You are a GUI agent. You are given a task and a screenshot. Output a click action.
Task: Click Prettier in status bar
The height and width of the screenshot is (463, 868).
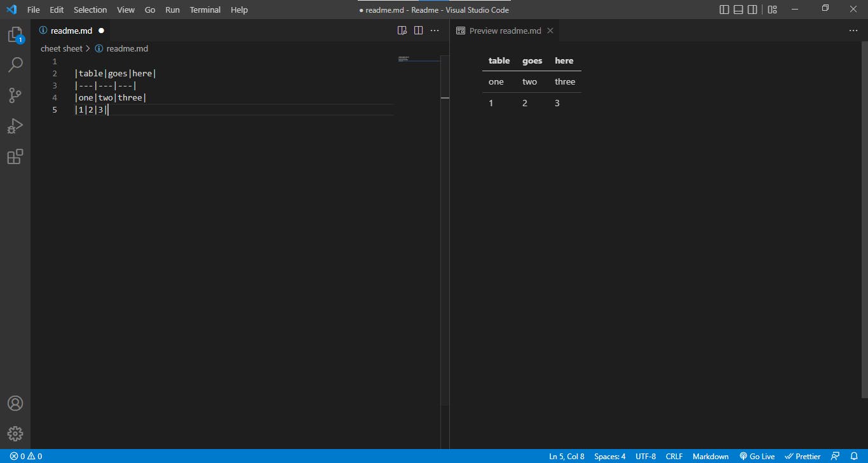[x=803, y=456]
